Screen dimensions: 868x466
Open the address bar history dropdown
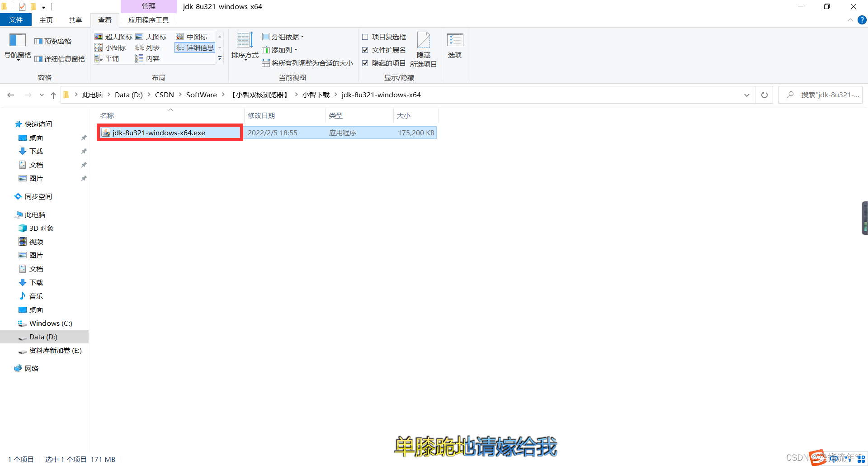[x=746, y=95]
